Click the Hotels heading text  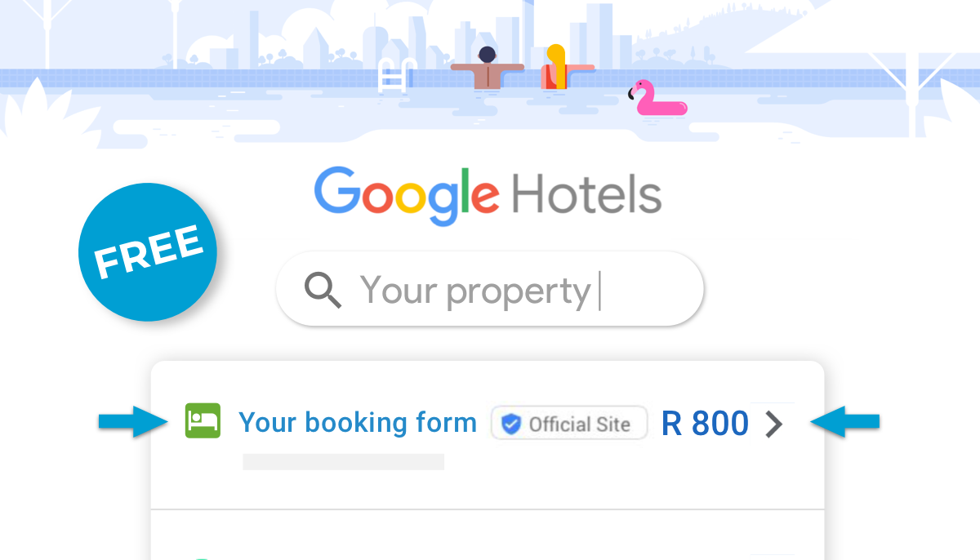586,194
